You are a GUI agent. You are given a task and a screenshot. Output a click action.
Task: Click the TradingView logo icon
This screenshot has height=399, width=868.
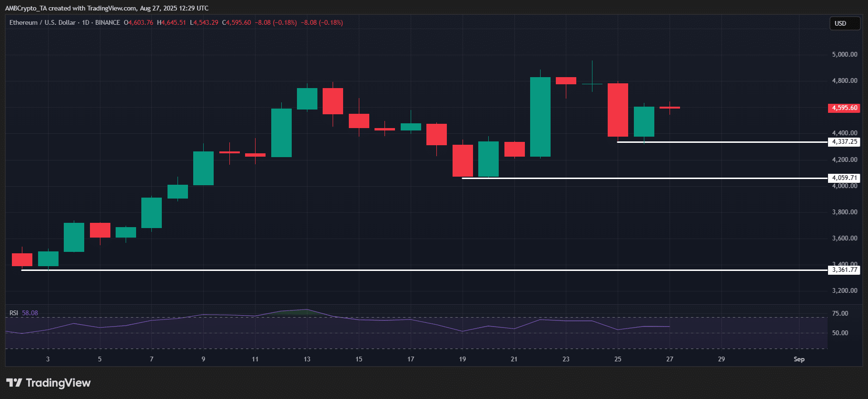pos(14,383)
